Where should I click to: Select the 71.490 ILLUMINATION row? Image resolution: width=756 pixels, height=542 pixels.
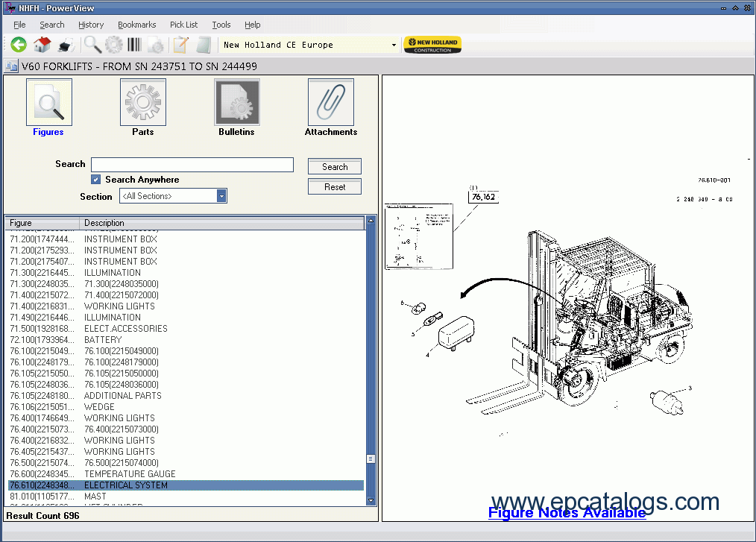pos(186,318)
